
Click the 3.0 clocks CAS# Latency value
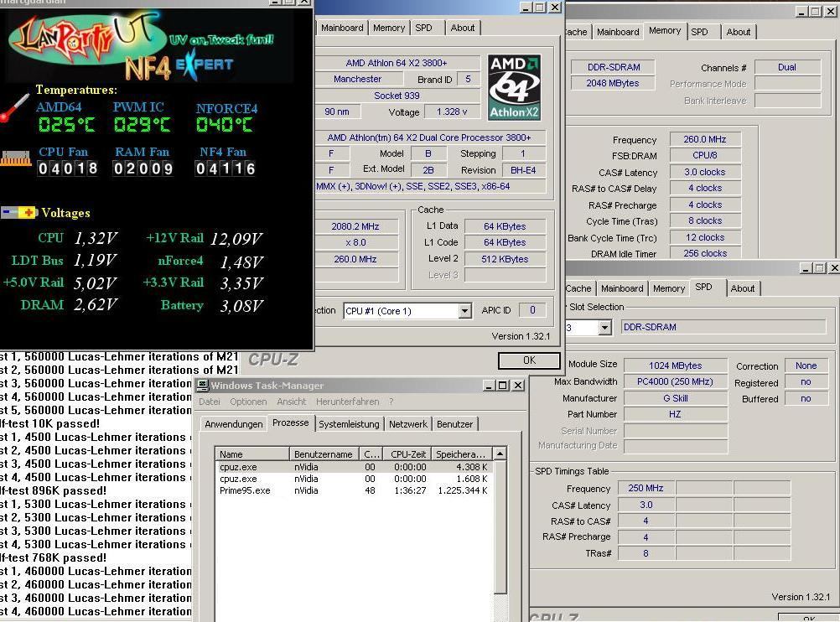(x=704, y=173)
